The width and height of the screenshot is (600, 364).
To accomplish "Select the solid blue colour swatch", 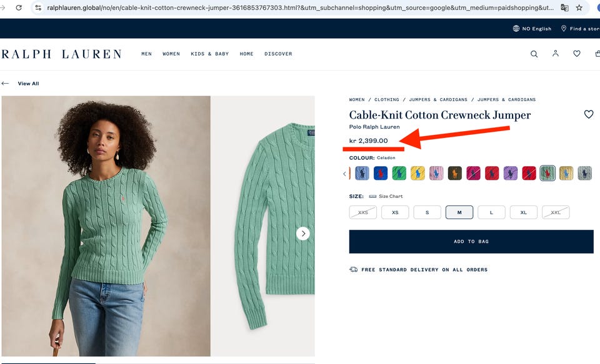I will coord(381,173).
